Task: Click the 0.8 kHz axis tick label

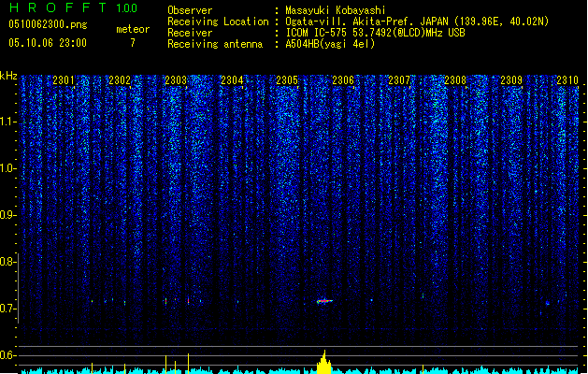Action: (x=7, y=262)
